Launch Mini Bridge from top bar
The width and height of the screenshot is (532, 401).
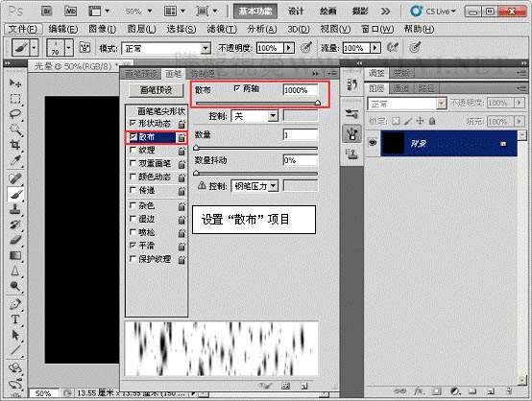(x=70, y=12)
